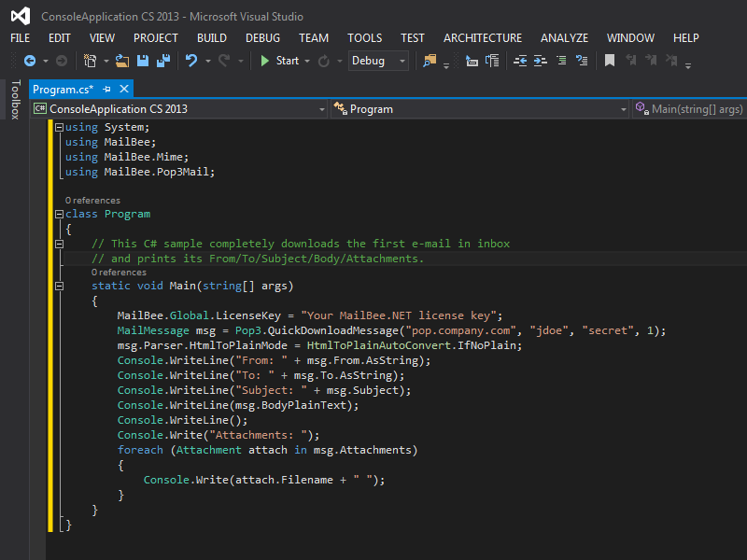Image resolution: width=747 pixels, height=560 pixels.
Task: Open the Main(string[] args) member dropdown
Action: click(x=689, y=109)
